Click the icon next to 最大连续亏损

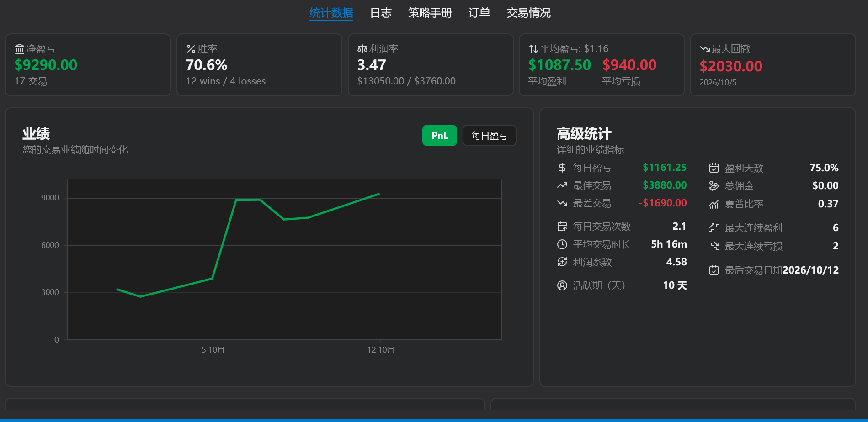click(x=714, y=246)
